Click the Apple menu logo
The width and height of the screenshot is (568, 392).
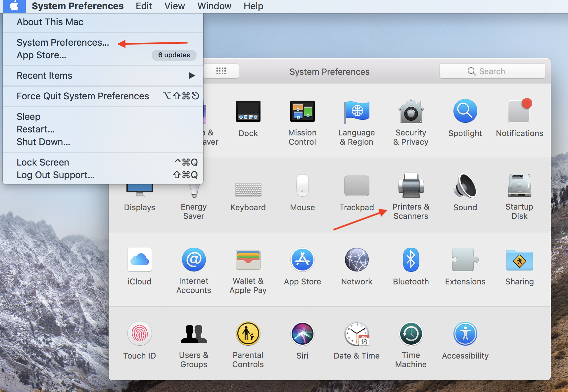tap(14, 6)
